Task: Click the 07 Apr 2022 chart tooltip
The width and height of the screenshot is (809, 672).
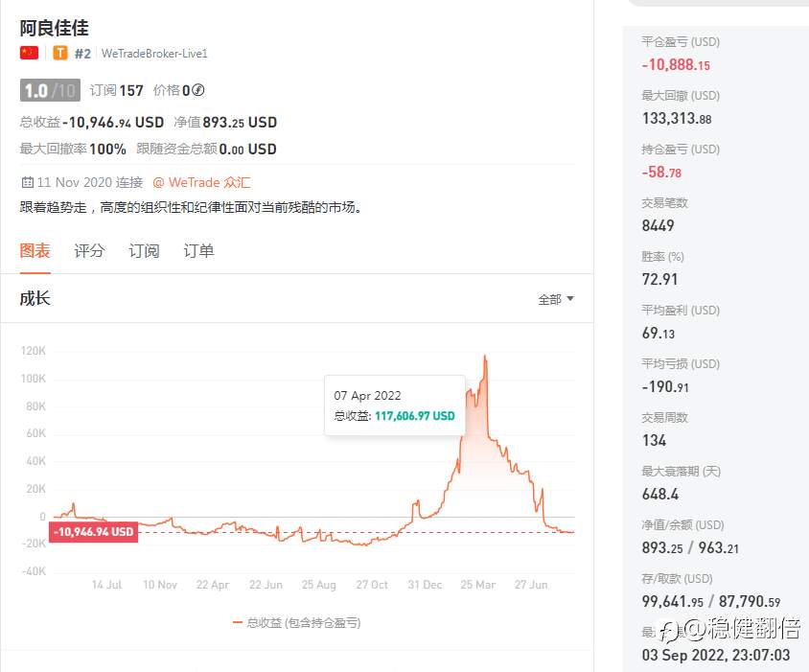Action: coord(394,406)
